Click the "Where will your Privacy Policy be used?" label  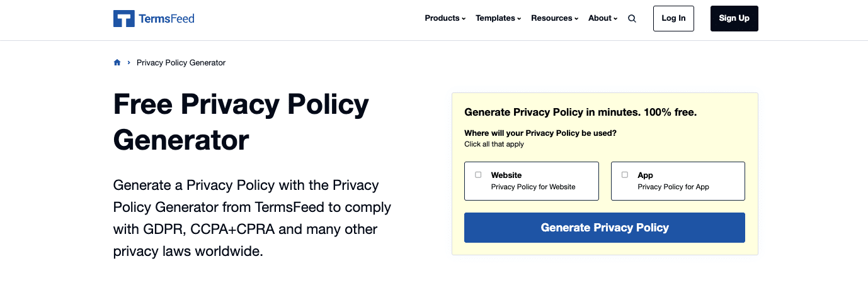click(540, 133)
